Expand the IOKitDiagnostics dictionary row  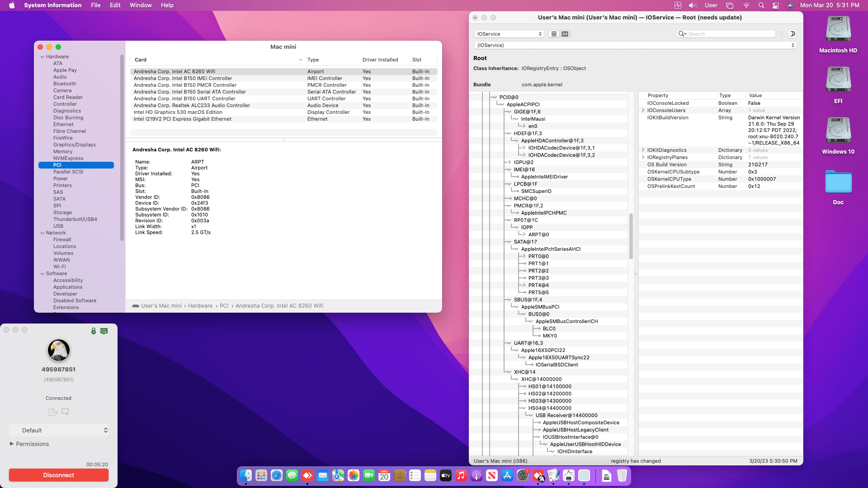tap(643, 150)
